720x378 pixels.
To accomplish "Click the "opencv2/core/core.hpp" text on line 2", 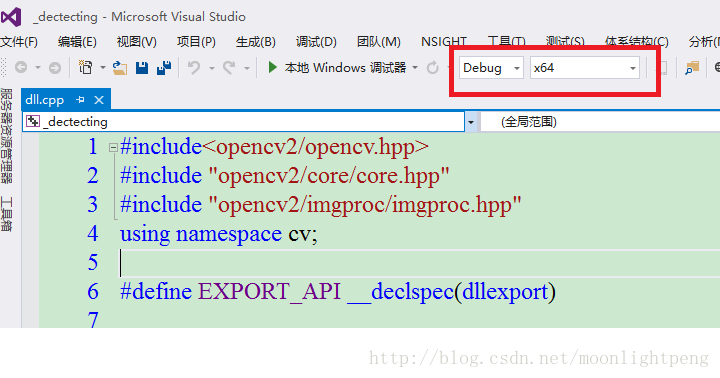I will (x=329, y=176).
